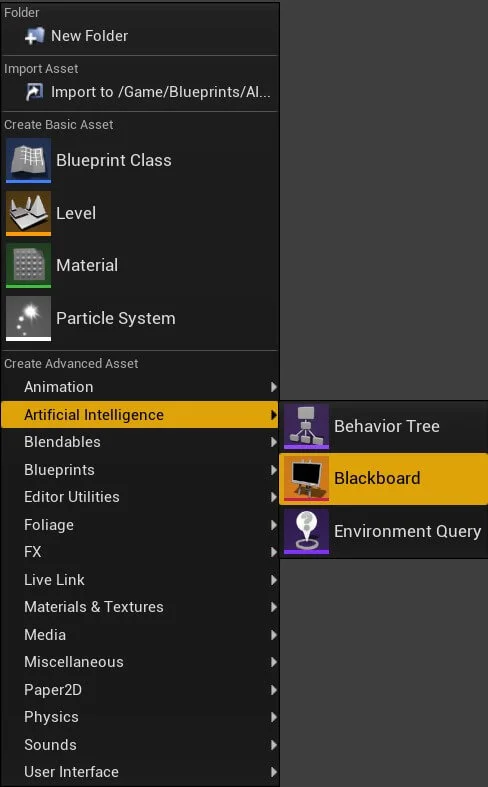The image size is (488, 787).
Task: Click the Import asset arrow icon
Action: click(34, 92)
